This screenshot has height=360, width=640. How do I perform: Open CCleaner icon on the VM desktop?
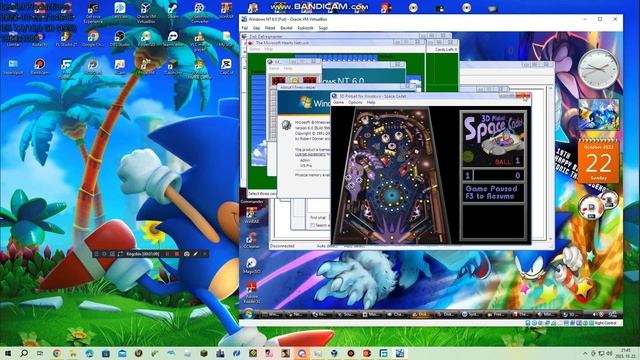click(x=251, y=240)
